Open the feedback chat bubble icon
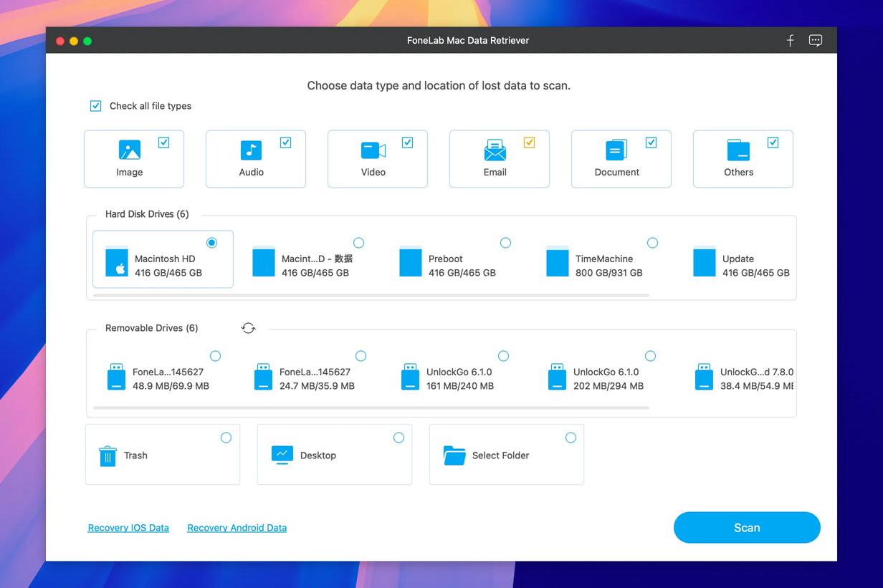Image resolution: width=883 pixels, height=588 pixels. click(816, 41)
